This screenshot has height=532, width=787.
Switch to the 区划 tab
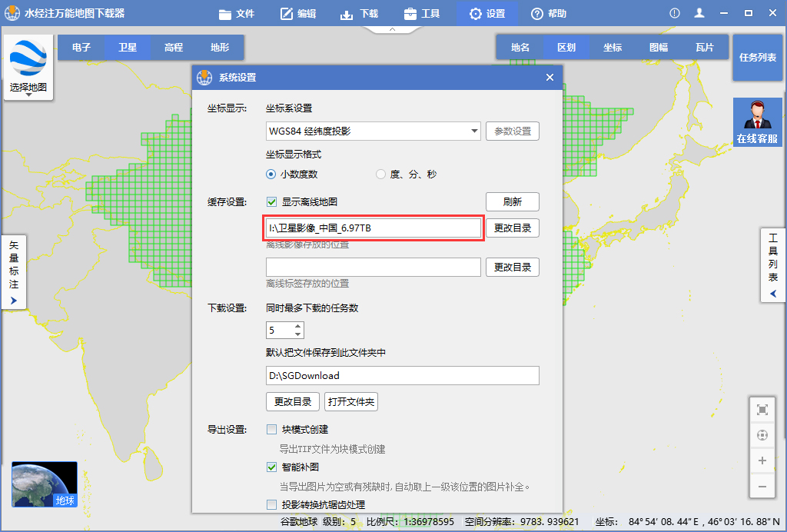point(566,47)
